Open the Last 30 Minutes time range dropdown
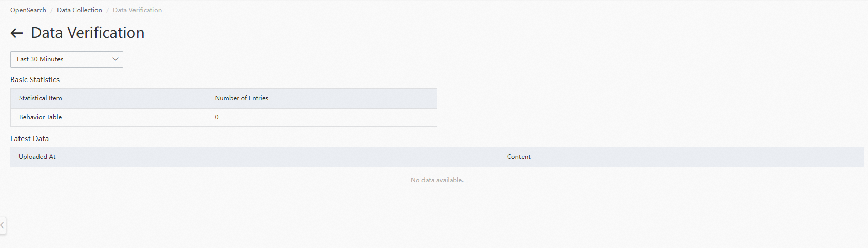 67,59
